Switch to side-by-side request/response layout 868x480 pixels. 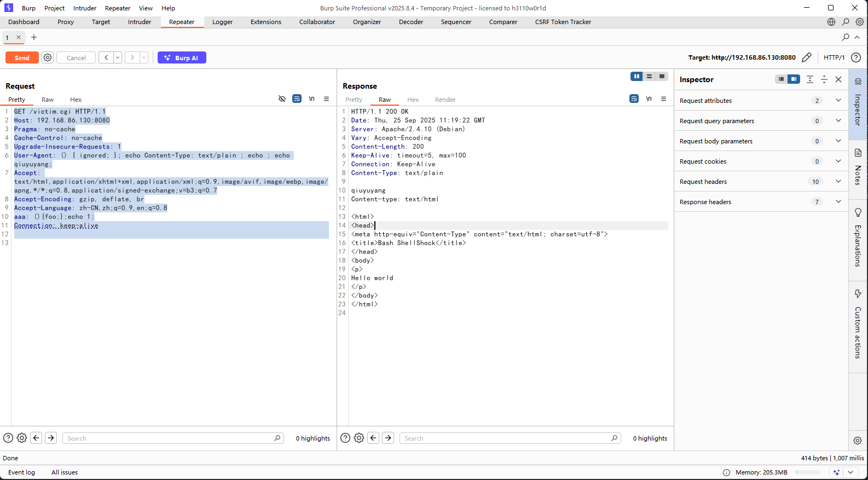(x=636, y=77)
